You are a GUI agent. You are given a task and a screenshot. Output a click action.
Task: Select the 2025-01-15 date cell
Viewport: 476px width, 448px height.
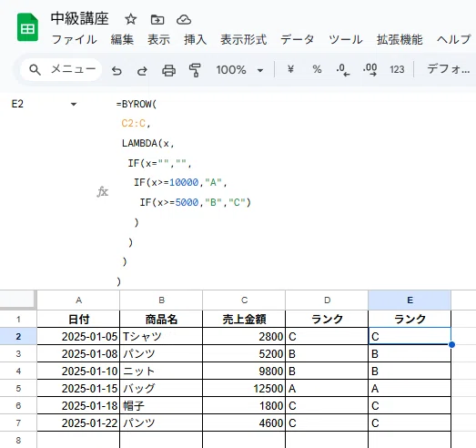pos(78,388)
